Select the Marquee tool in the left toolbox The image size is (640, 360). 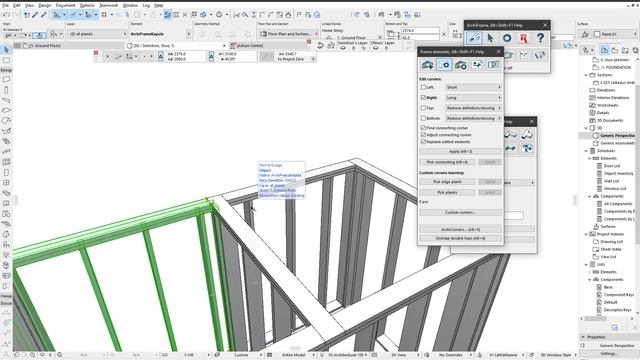pyautogui.click(x=6, y=60)
